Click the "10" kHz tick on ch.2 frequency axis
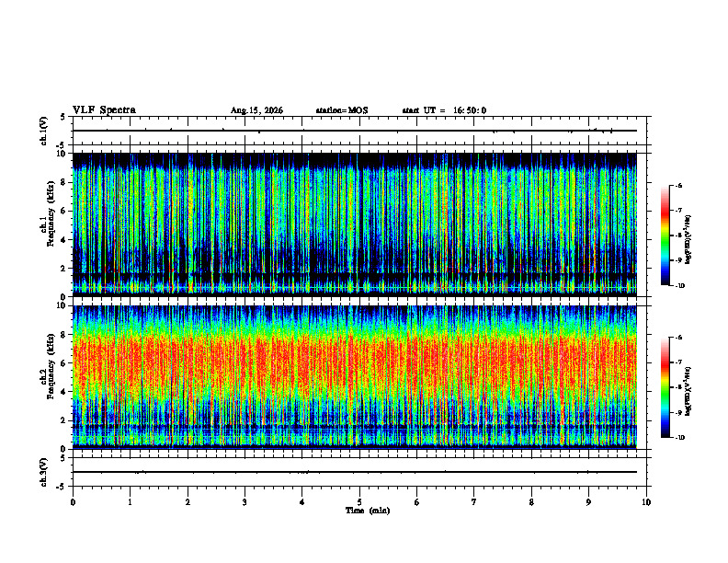Viewport: 728px width, 563px height. [62, 305]
